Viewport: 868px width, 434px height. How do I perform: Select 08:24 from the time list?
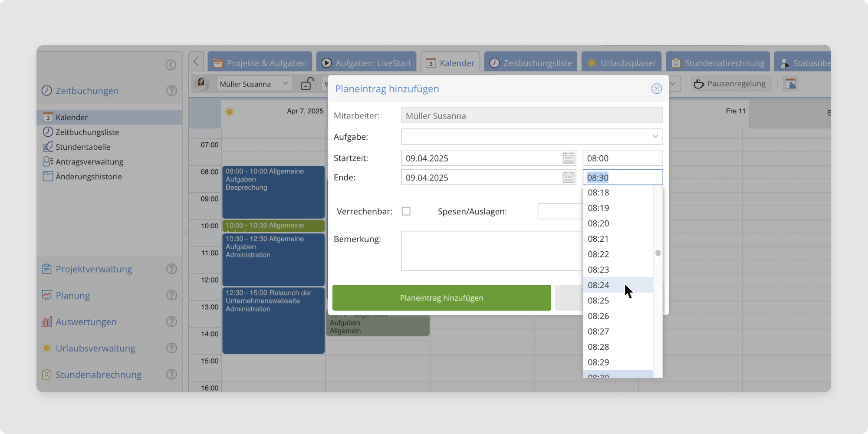pos(599,285)
